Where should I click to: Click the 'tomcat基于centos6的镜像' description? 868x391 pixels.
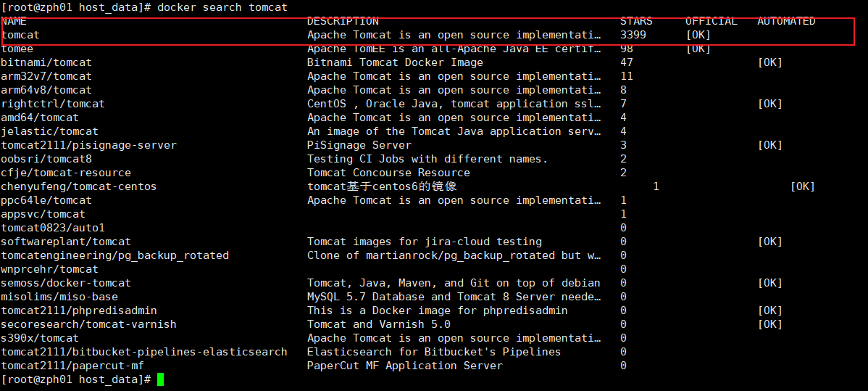pos(382,186)
